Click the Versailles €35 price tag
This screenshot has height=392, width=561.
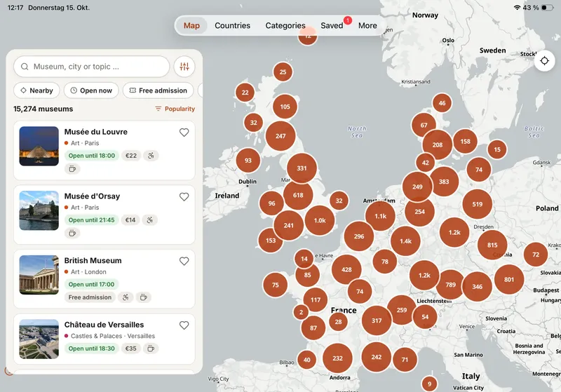click(130, 349)
